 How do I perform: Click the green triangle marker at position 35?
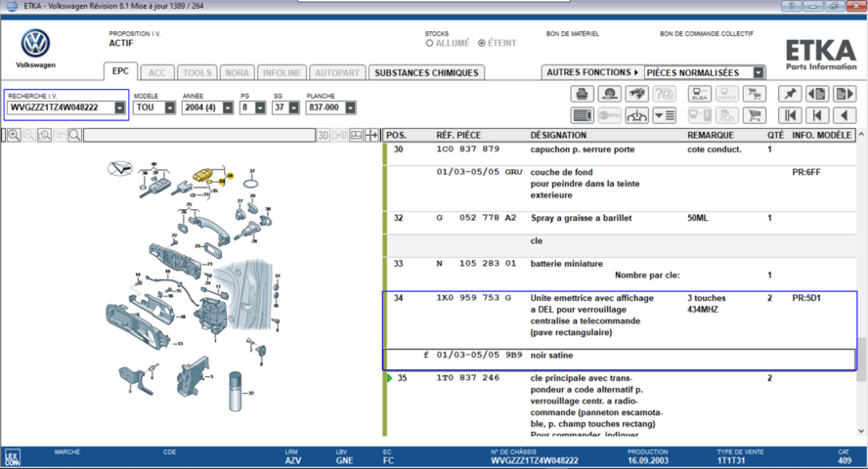pyautogui.click(x=390, y=378)
